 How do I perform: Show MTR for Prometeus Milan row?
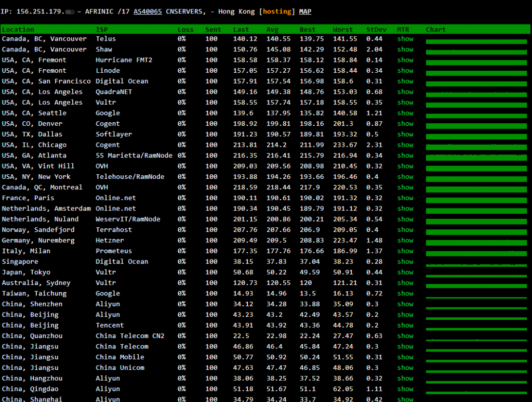[x=405, y=251]
